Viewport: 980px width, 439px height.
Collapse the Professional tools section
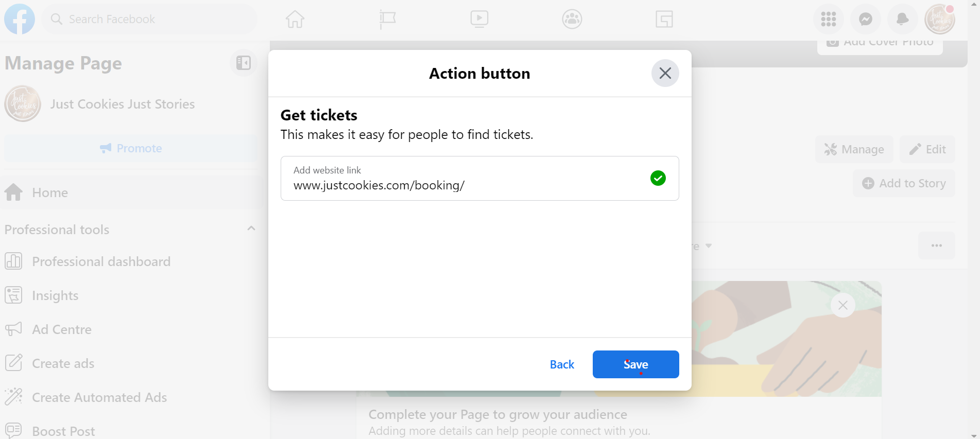[251, 229]
